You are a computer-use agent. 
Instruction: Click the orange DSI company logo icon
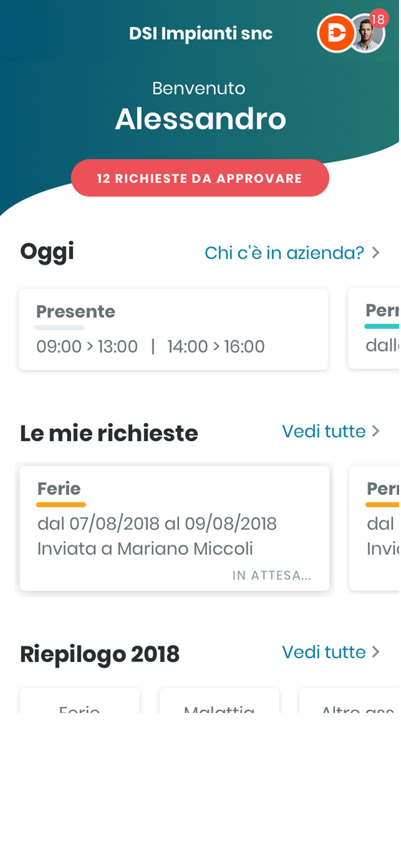click(336, 33)
